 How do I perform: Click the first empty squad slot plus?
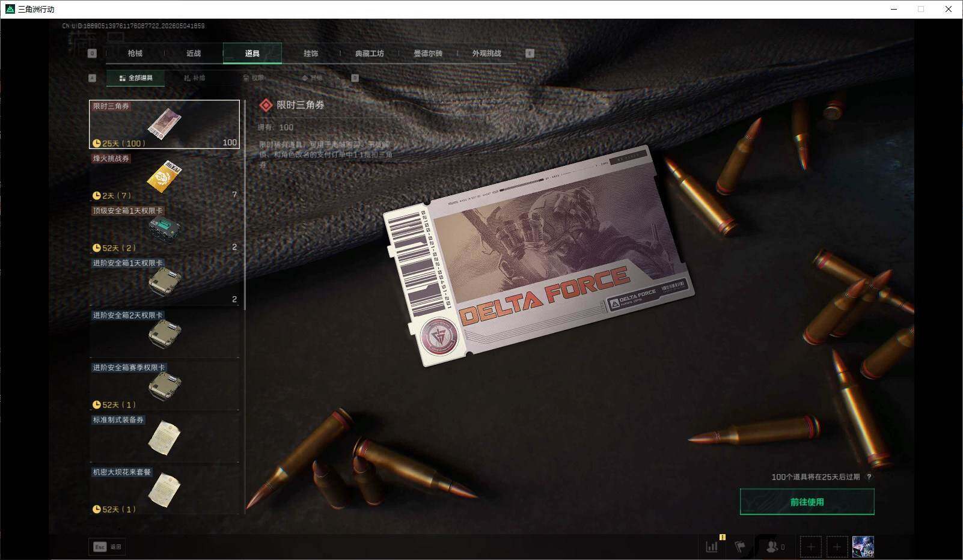pyautogui.click(x=810, y=547)
